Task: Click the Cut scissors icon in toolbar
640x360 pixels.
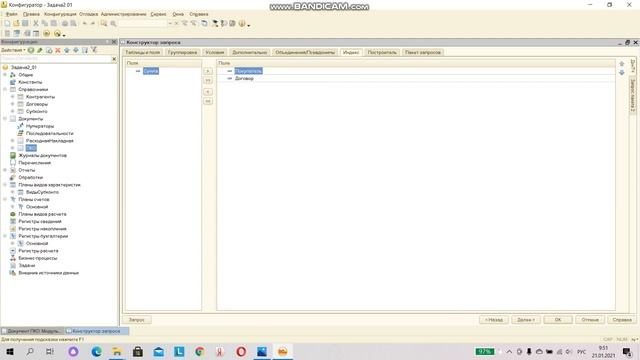Action: tap(36, 24)
